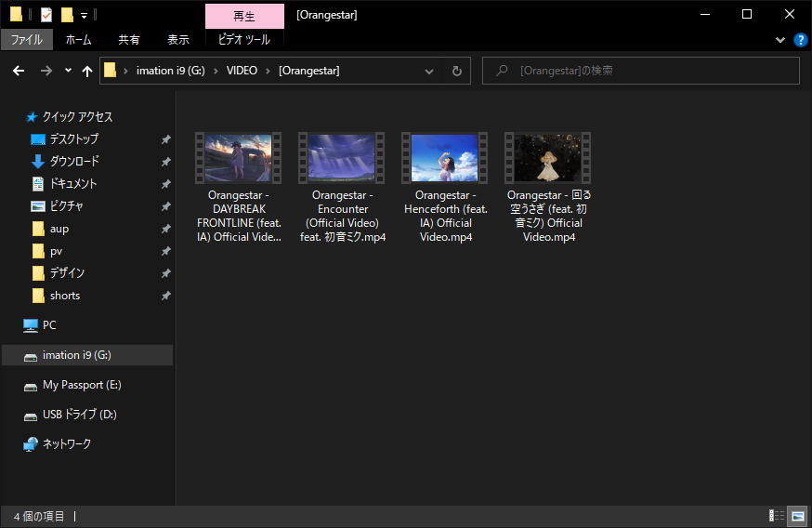Image resolution: width=812 pixels, height=528 pixels.
Task: Open the shorts folder in sidebar
Action: 65,296
